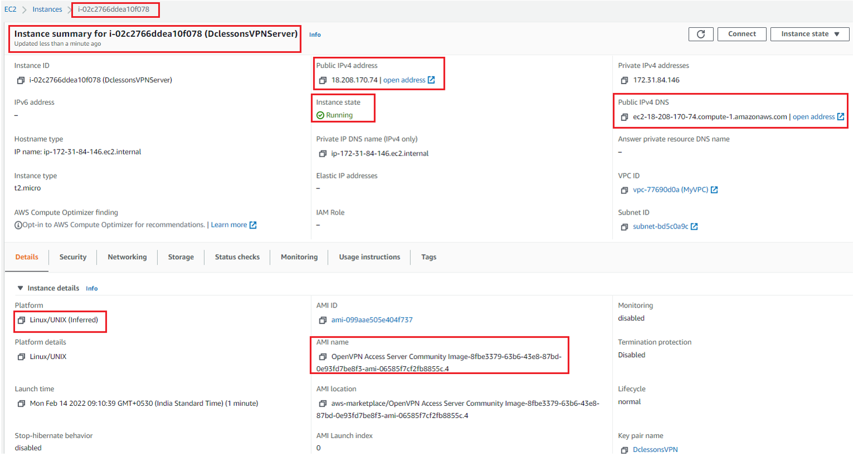The image size is (868, 457).
Task: Copy AMI ID ami-099aae505e404f737
Action: click(322, 320)
